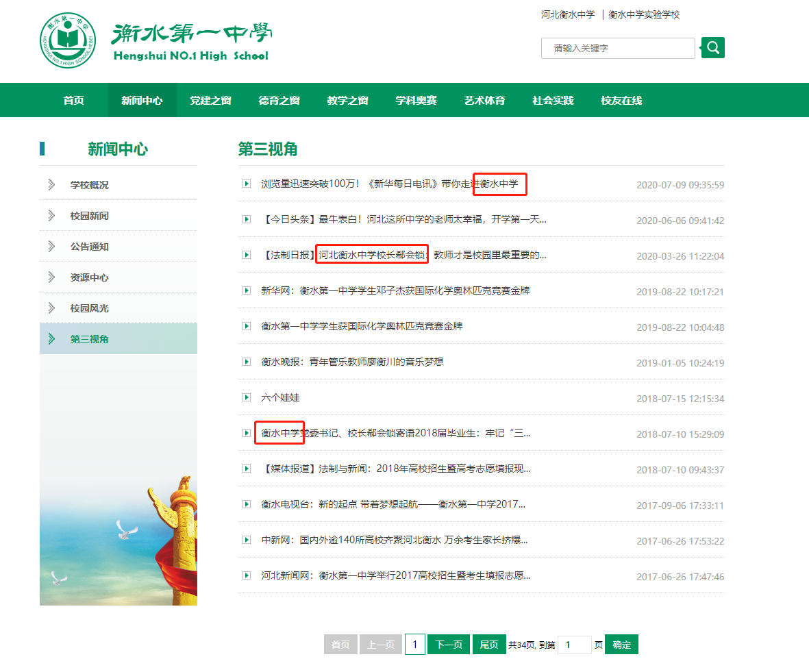Click the video icon next to 新华网 Olympiad news
Viewport: 809px width, 672px height.
(x=247, y=290)
